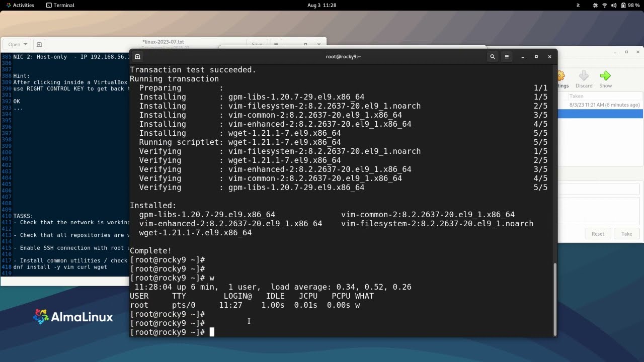Open the text editor's Open dropdown
The image size is (644, 362).
coord(18,44)
